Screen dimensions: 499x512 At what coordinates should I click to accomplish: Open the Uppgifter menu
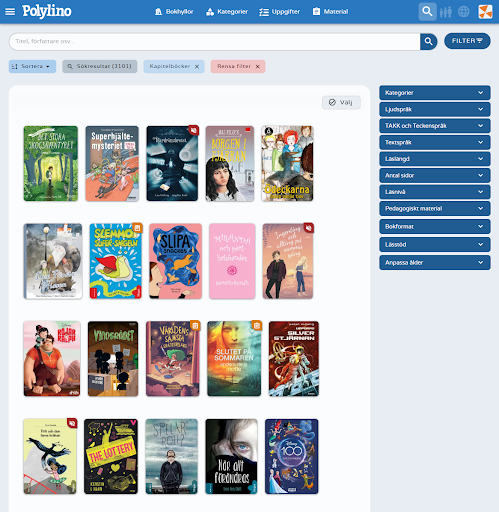pyautogui.click(x=279, y=12)
